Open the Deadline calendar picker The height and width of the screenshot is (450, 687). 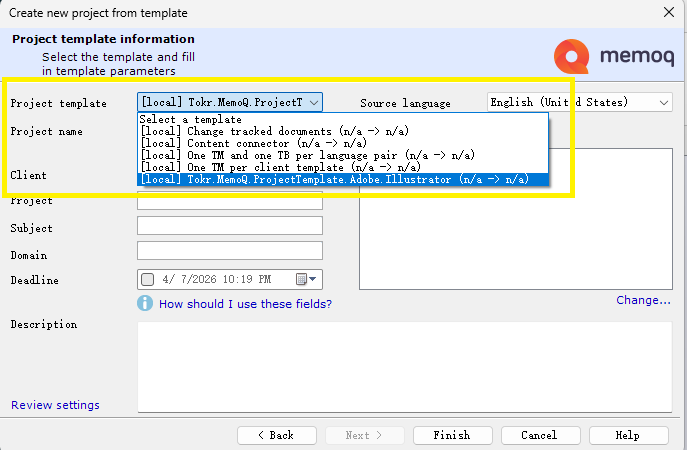pyautogui.click(x=306, y=279)
